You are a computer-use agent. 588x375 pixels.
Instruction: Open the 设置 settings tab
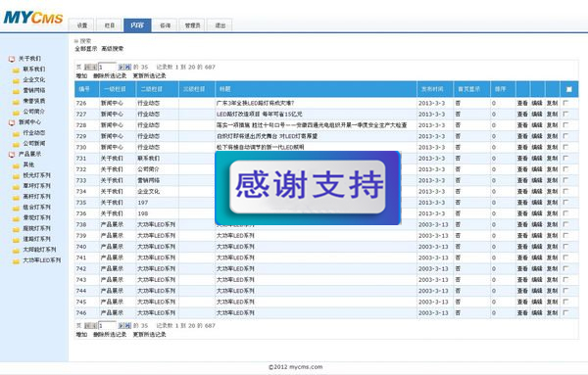point(81,25)
